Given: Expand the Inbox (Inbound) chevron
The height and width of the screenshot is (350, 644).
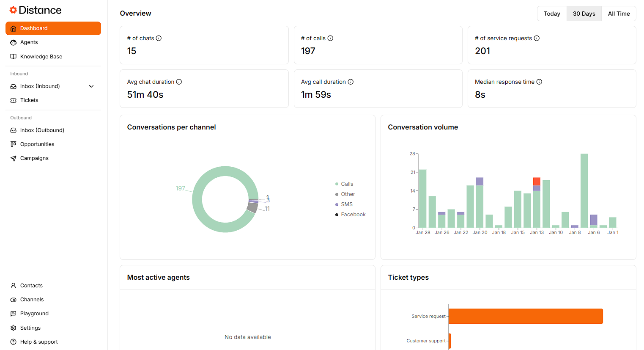Looking at the screenshot, I should pos(91,86).
